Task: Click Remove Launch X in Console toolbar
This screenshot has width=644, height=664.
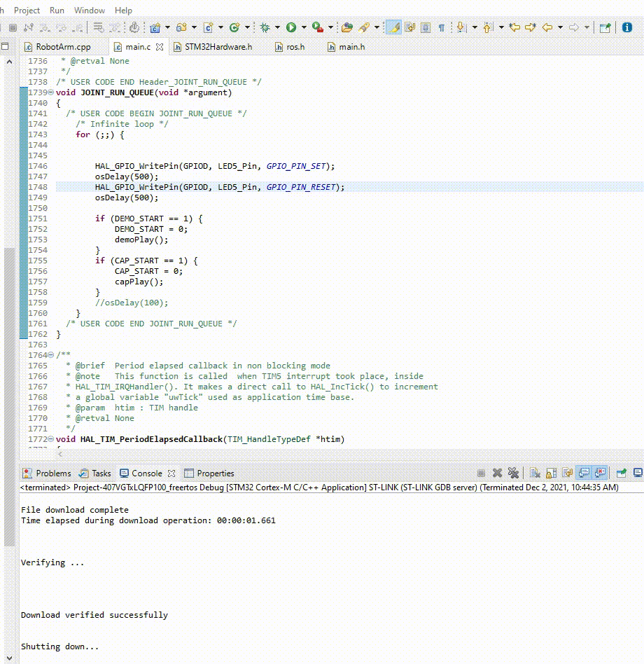Action: pos(497,473)
